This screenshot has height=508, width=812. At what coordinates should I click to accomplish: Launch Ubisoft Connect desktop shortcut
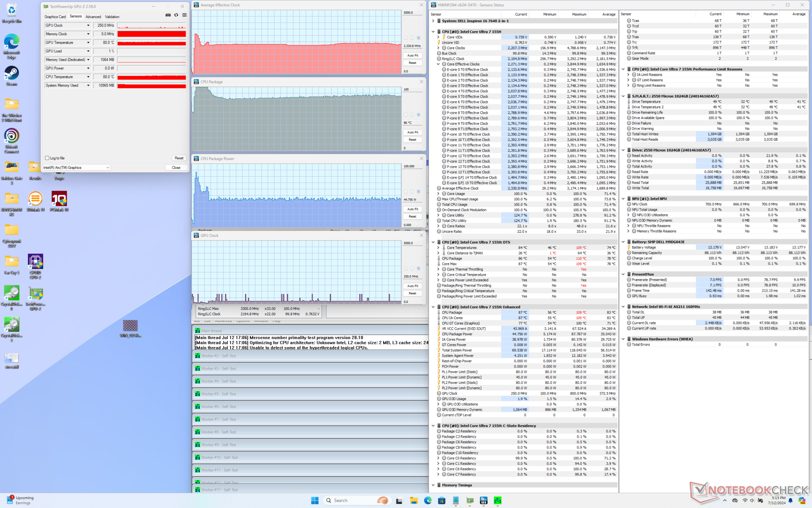coord(12,141)
